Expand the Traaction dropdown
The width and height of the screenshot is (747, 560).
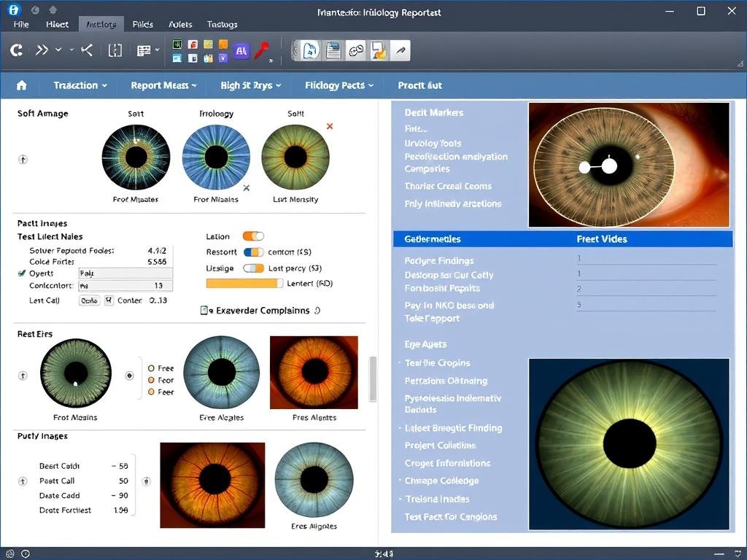click(x=80, y=85)
